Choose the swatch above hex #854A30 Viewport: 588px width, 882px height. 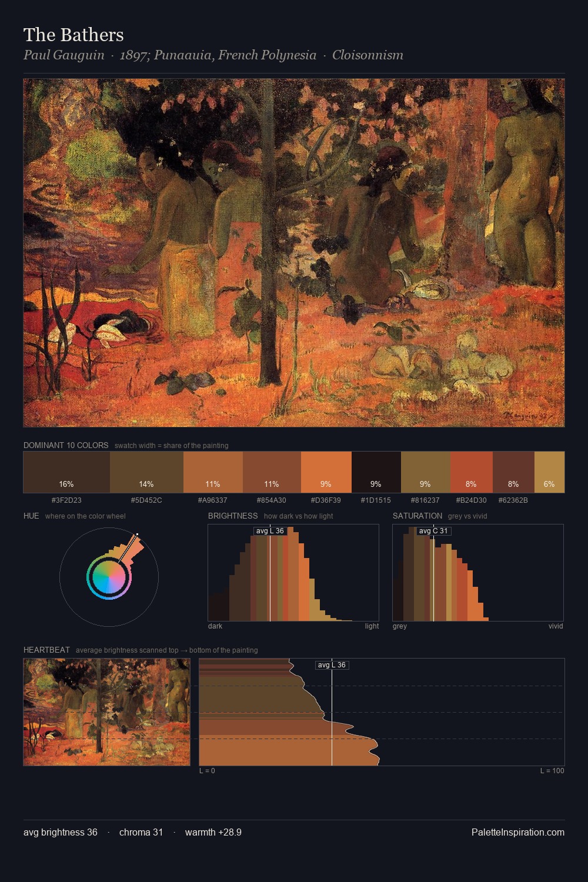pos(272,472)
